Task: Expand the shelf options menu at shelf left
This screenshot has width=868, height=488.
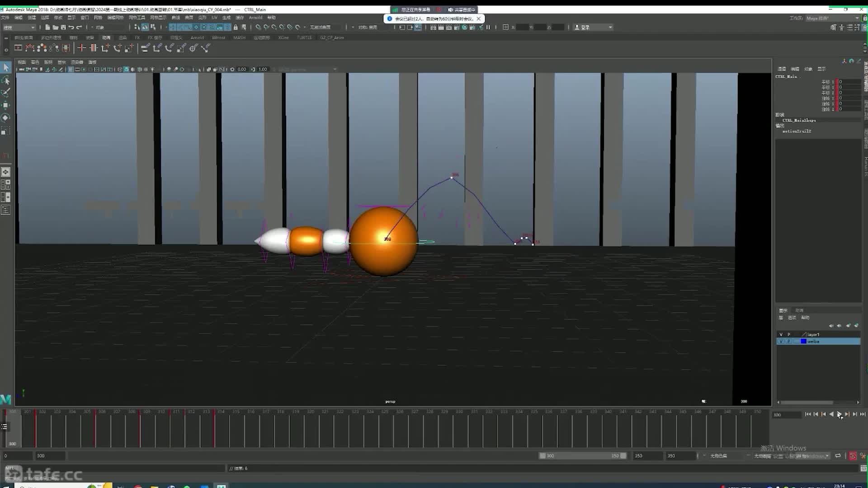Action: pos(6,50)
